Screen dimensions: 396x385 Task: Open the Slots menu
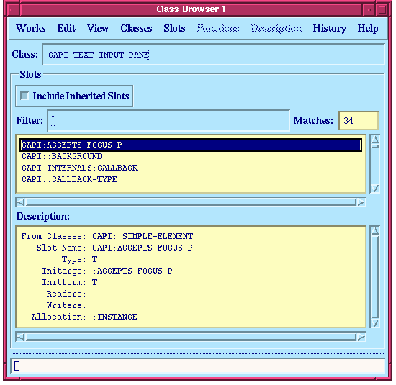point(174,28)
